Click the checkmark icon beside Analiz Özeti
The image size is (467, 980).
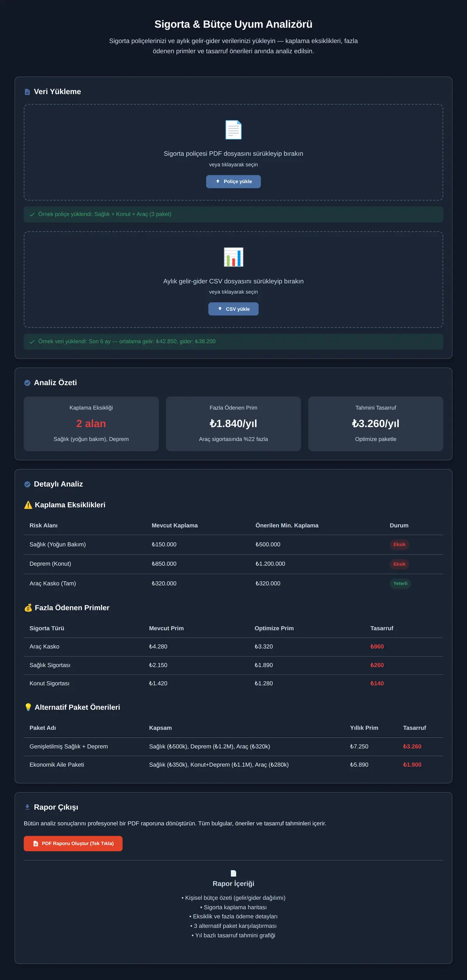click(x=27, y=383)
